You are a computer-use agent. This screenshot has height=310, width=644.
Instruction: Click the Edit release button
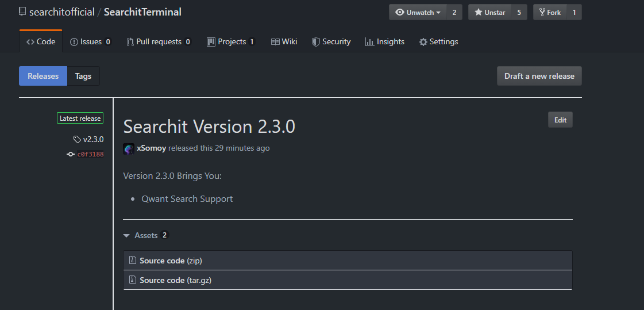pyautogui.click(x=560, y=120)
